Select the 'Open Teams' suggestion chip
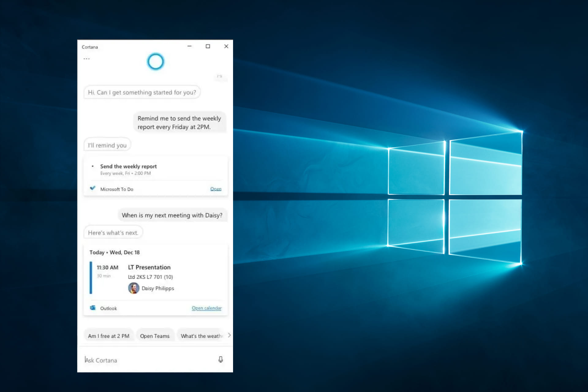This screenshot has width=588, height=392. pos(155,336)
